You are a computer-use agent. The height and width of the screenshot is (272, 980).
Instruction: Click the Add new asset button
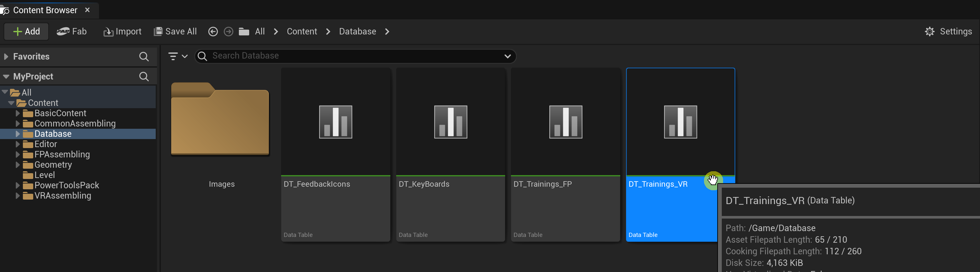coord(26,32)
